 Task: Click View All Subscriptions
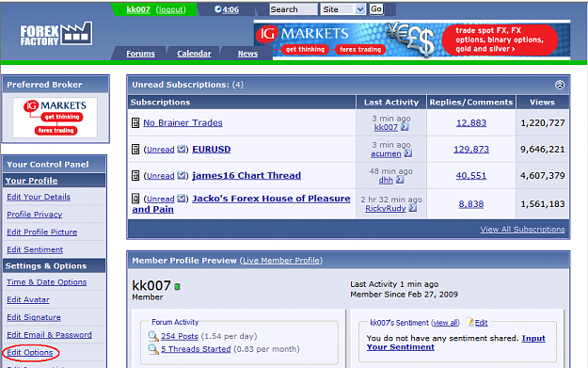tap(522, 230)
